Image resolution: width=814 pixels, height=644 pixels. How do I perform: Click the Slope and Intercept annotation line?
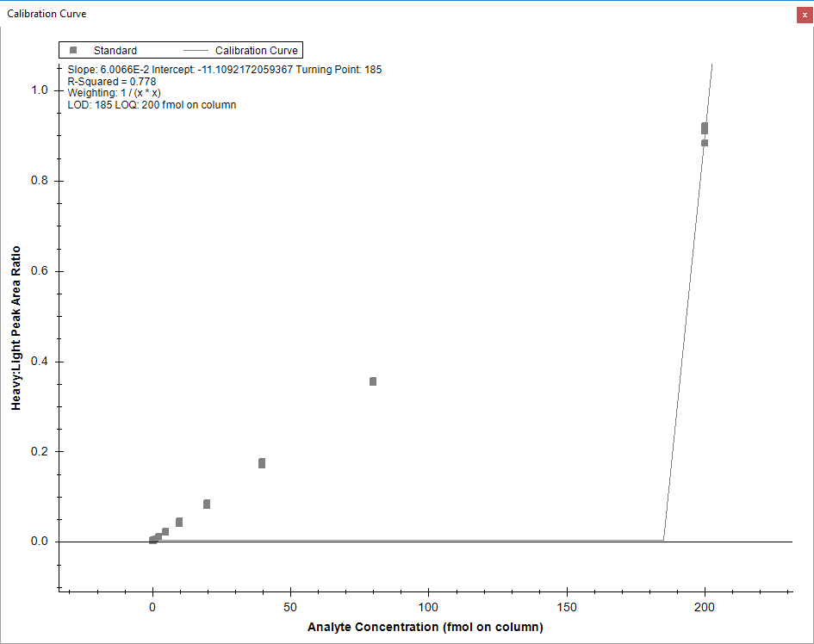coord(224,70)
